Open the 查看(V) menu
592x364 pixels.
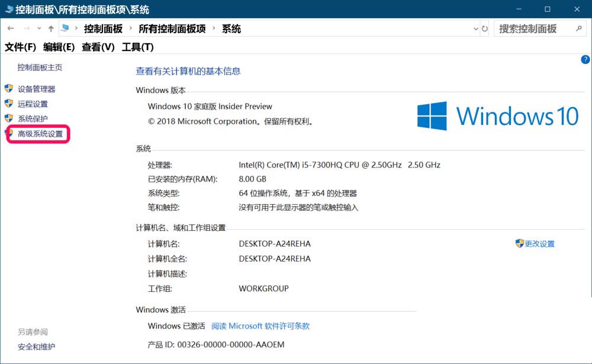pyautogui.click(x=98, y=47)
